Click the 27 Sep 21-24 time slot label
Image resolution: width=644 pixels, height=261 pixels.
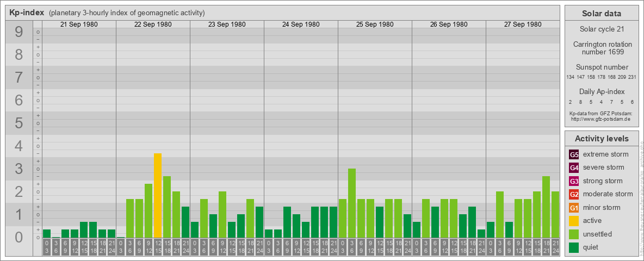tap(555, 247)
